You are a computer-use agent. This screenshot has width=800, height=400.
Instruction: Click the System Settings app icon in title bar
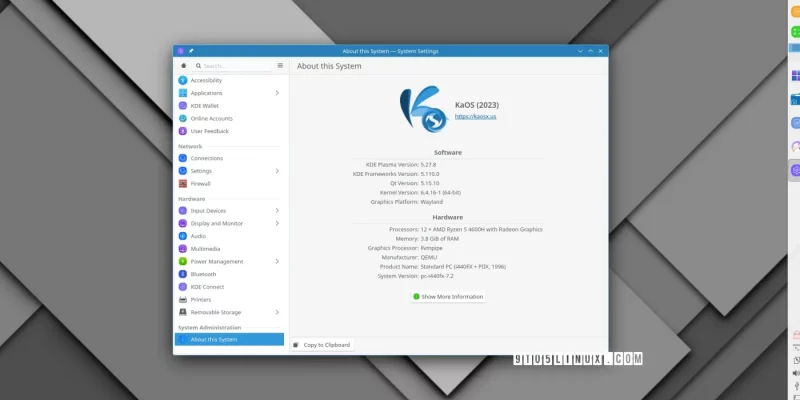[181, 51]
